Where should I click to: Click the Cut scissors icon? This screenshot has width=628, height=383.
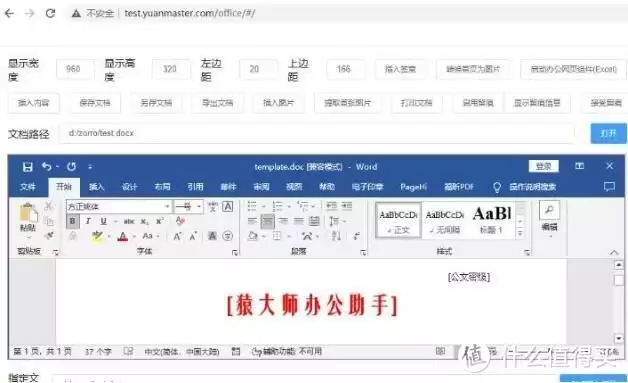pos(49,206)
